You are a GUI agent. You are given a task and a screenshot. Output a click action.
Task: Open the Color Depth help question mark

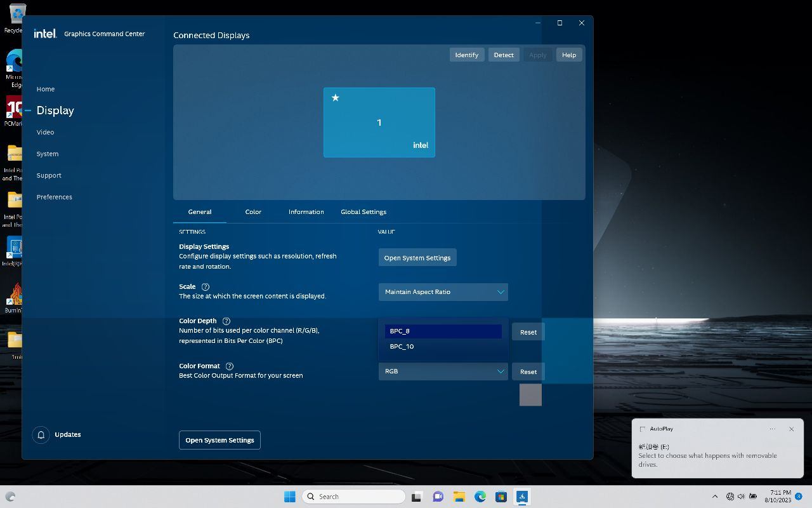[226, 321]
